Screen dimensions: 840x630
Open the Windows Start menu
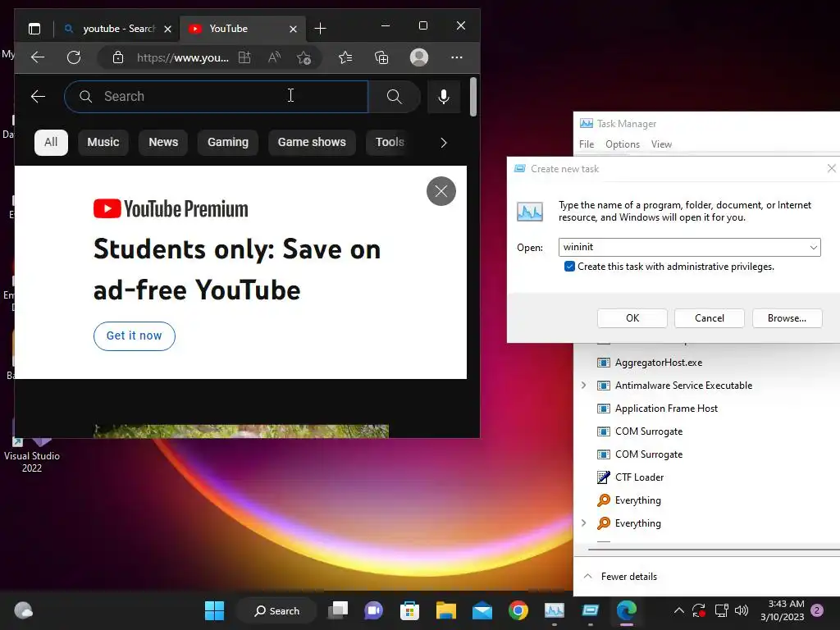pyautogui.click(x=214, y=610)
